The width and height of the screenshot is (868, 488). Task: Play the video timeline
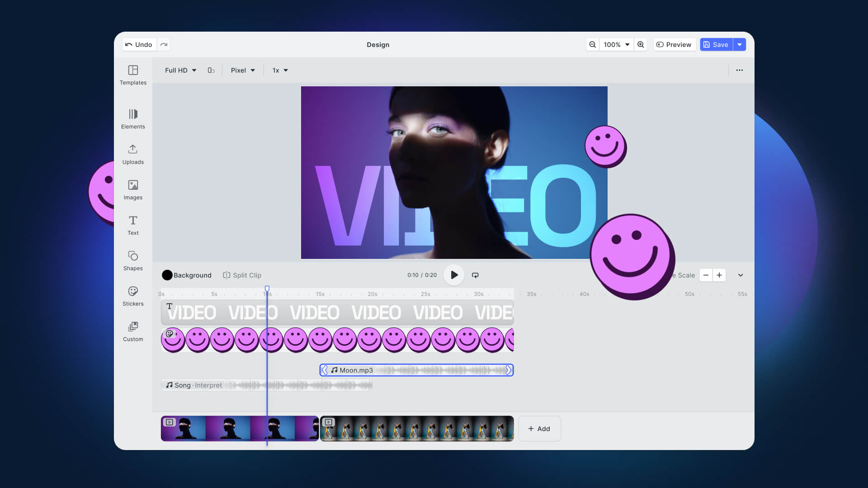coord(454,275)
